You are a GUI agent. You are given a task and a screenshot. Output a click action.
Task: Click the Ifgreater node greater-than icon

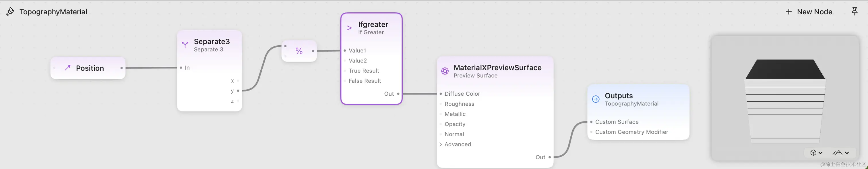[349, 28]
